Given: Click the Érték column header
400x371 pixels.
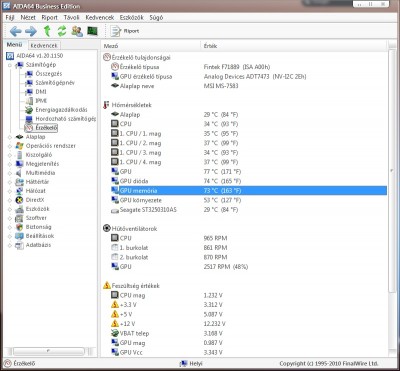Looking at the screenshot, I should 294,46.
